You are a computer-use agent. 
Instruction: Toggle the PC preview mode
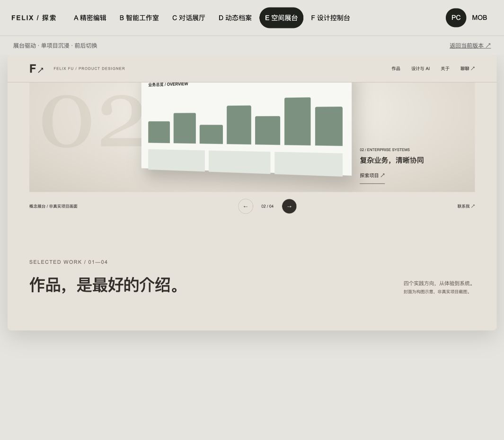(456, 18)
